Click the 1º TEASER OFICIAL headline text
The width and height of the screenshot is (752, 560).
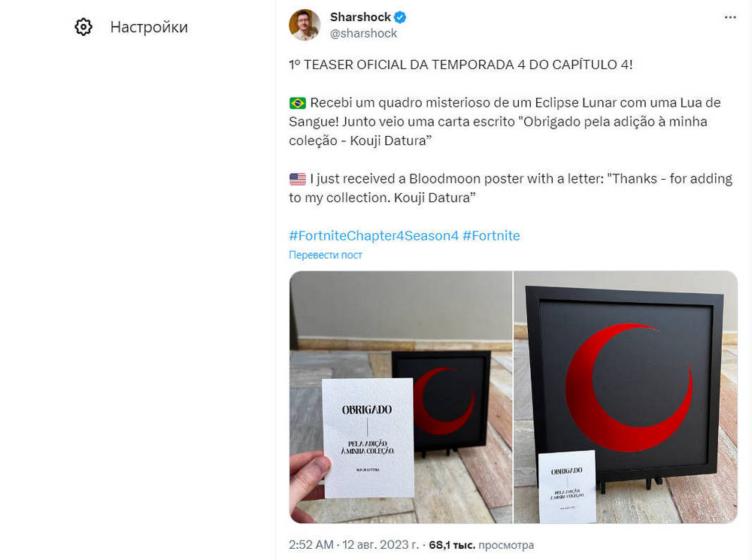(x=461, y=65)
